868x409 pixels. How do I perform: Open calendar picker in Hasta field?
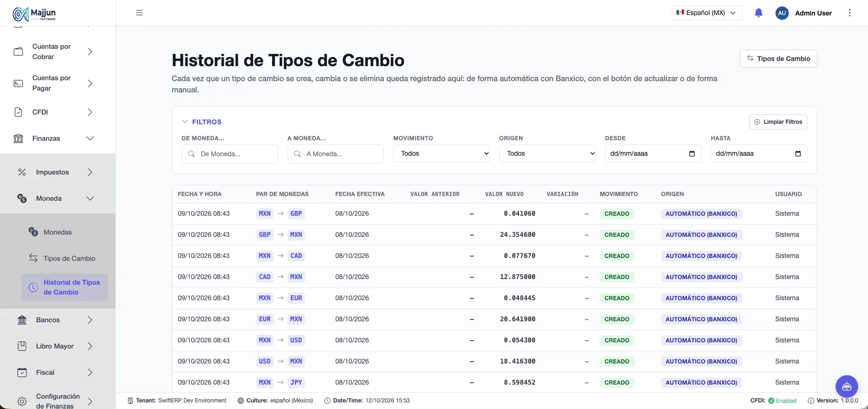coord(798,154)
